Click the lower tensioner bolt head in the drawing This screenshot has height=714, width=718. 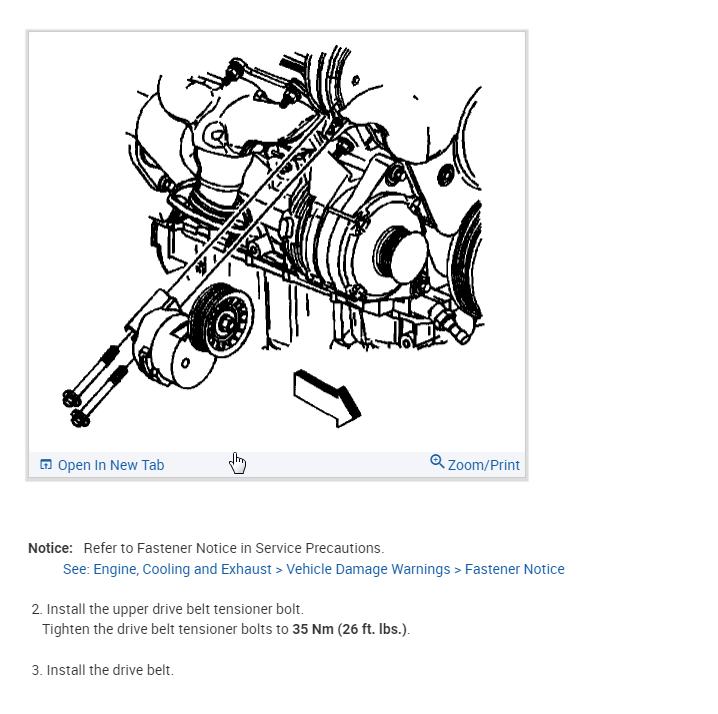(80, 419)
